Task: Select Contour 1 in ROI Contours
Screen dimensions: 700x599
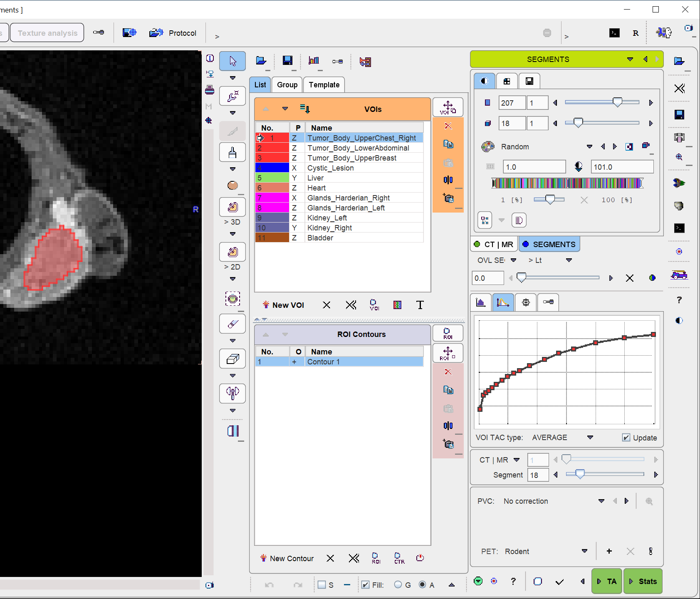Action: (339, 362)
